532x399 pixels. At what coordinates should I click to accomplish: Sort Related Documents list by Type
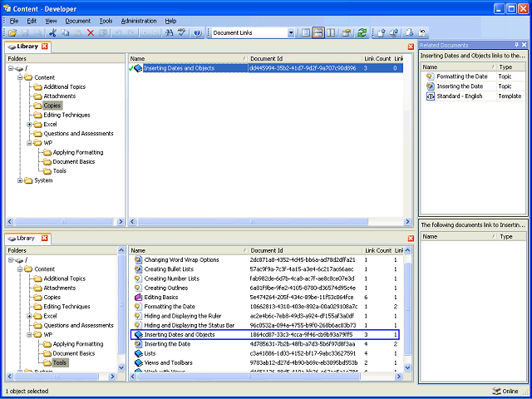(512, 67)
